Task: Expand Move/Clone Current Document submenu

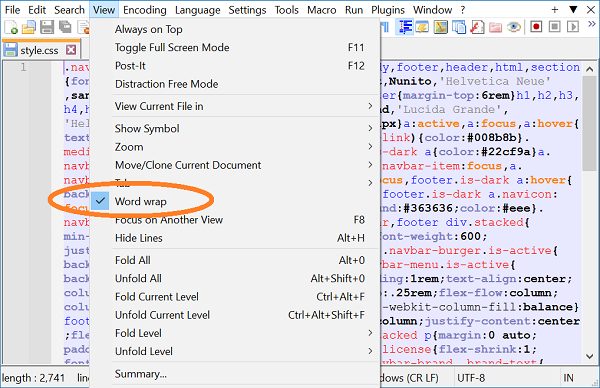Action: tap(234, 165)
